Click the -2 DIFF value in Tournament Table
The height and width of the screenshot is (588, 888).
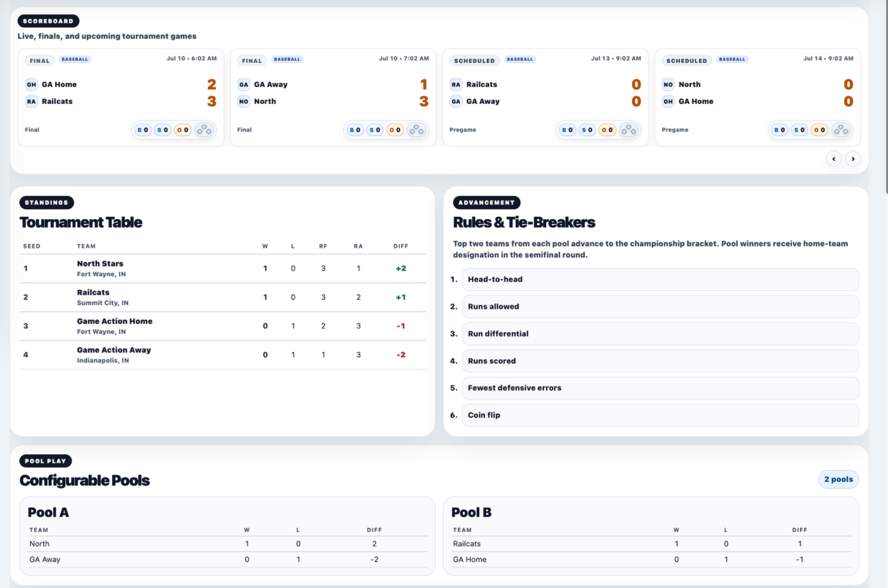[x=401, y=355]
